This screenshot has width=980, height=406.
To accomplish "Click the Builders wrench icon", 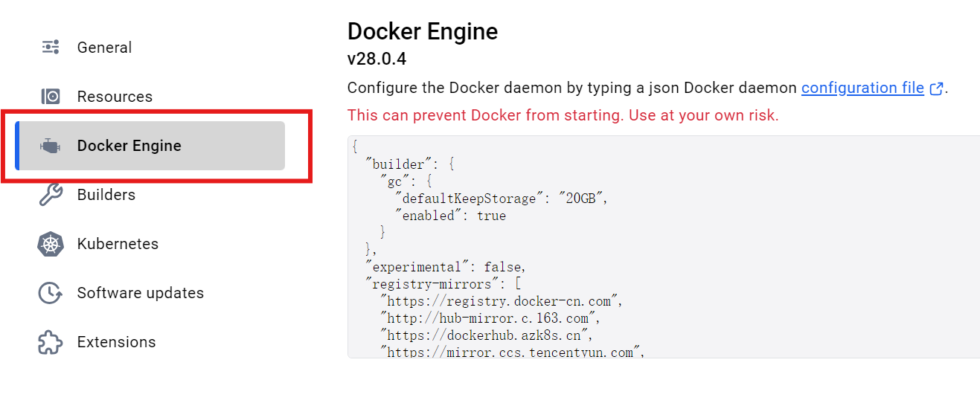I will 51,195.
